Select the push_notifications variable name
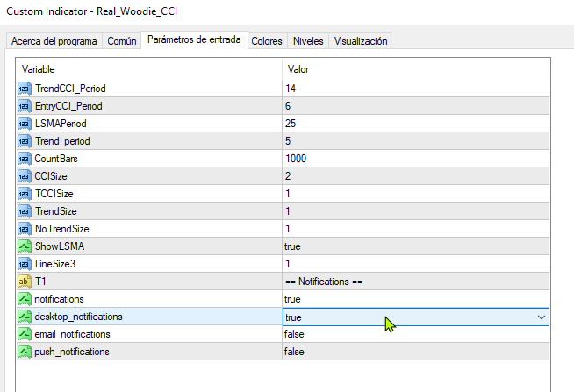The height and width of the screenshot is (392, 574). click(72, 352)
